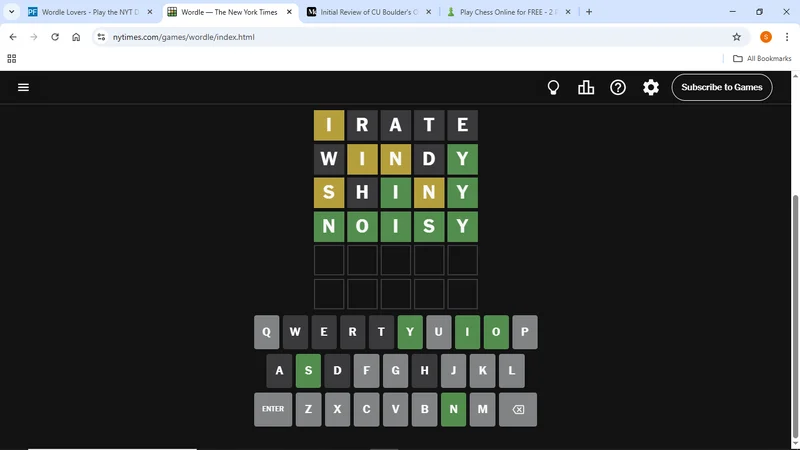Tap the A key
Screen dimensions: 800x450
[279, 371]
